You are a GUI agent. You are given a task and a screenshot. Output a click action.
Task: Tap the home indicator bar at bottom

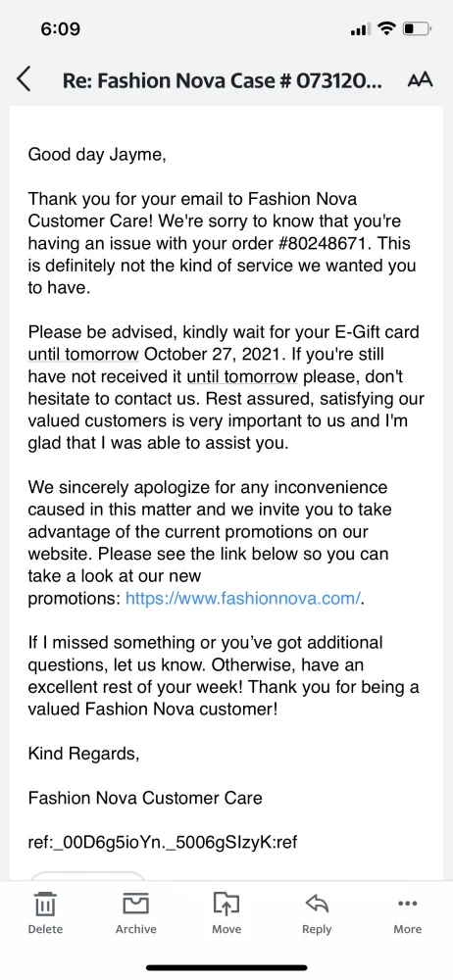(226, 967)
